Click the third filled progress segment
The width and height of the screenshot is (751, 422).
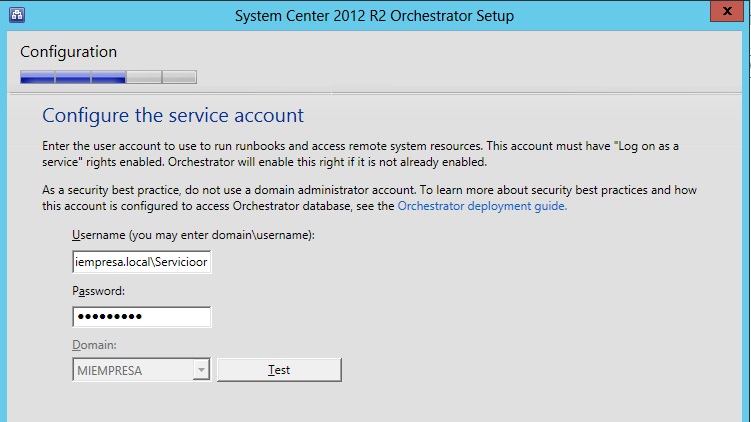(108, 77)
